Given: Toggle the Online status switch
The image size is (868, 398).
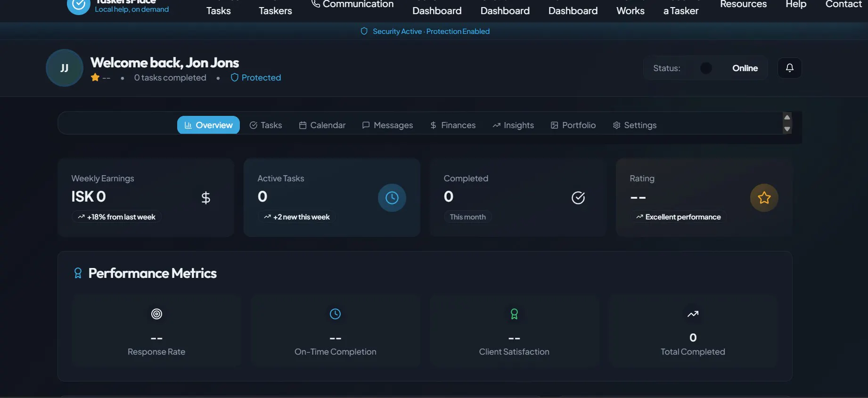Looking at the screenshot, I should point(706,68).
